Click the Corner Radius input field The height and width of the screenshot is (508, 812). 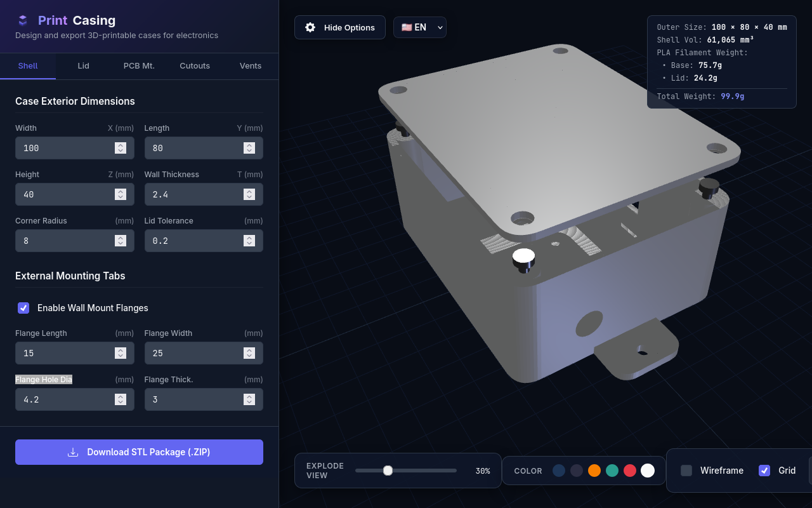(x=75, y=241)
